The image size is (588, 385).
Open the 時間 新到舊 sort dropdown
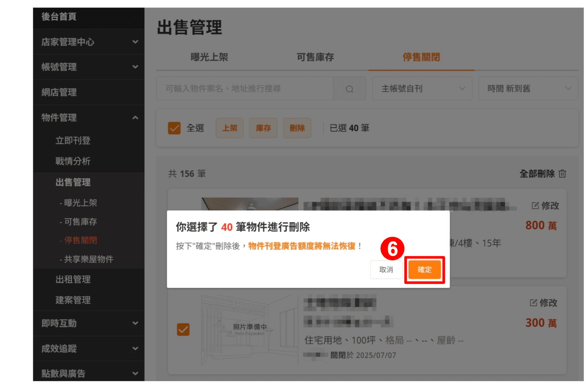coord(528,89)
